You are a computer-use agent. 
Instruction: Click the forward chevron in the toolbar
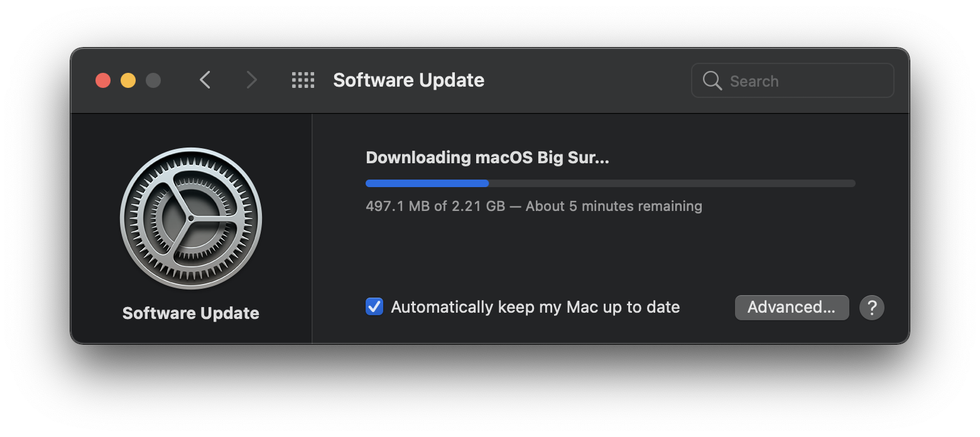pyautogui.click(x=251, y=80)
